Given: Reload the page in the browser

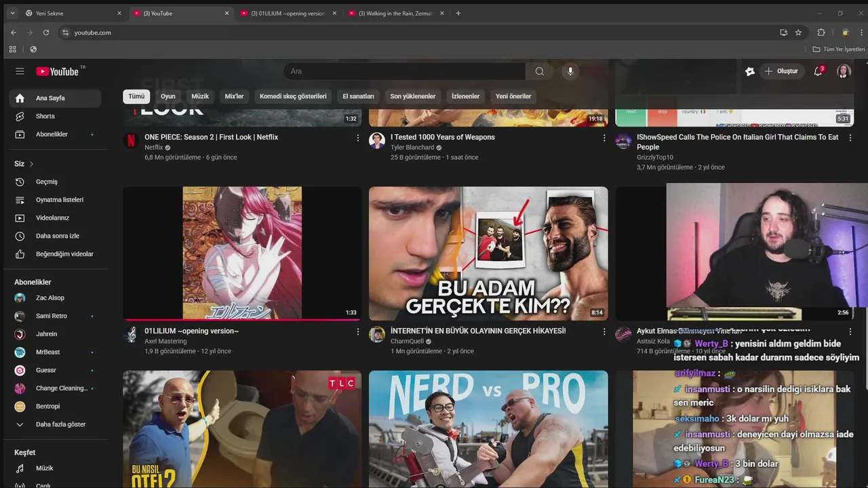Looking at the screenshot, I should pyautogui.click(x=46, y=33).
